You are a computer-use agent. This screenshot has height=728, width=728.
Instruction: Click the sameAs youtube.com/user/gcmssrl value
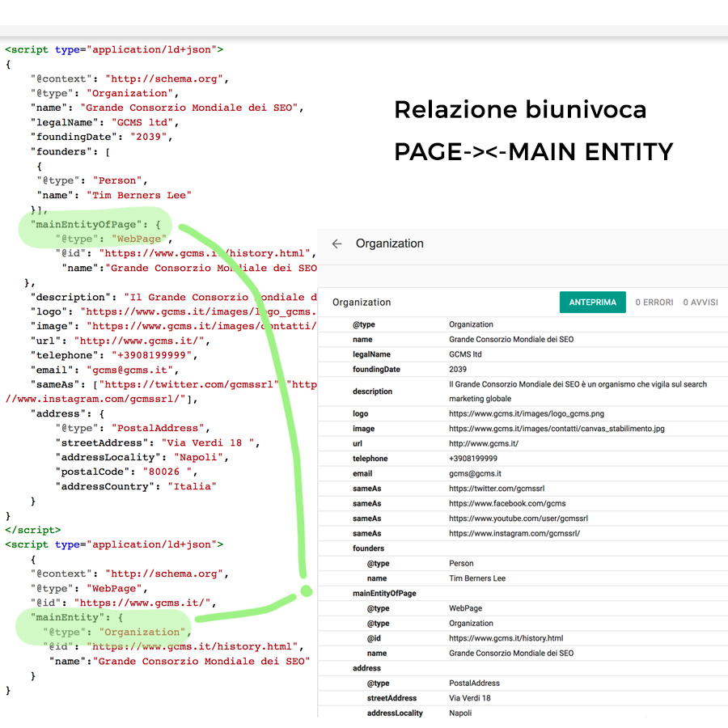click(518, 518)
